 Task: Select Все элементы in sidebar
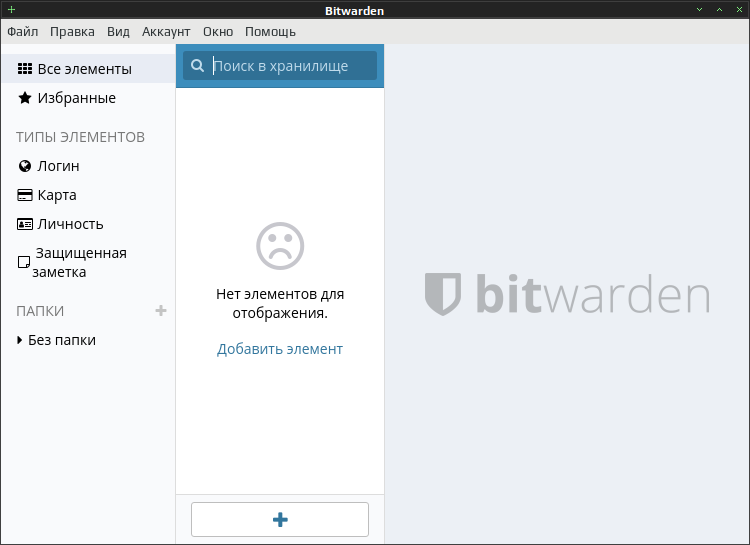pos(88,69)
